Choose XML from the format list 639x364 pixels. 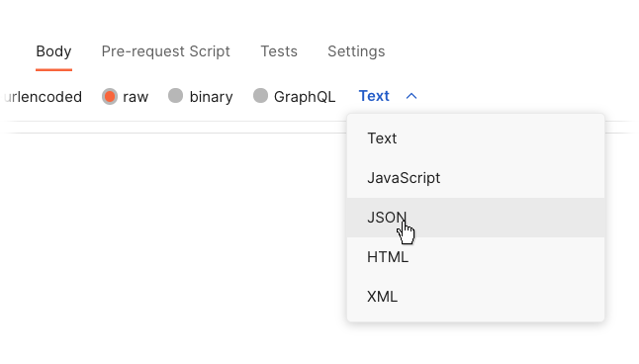click(x=476, y=297)
